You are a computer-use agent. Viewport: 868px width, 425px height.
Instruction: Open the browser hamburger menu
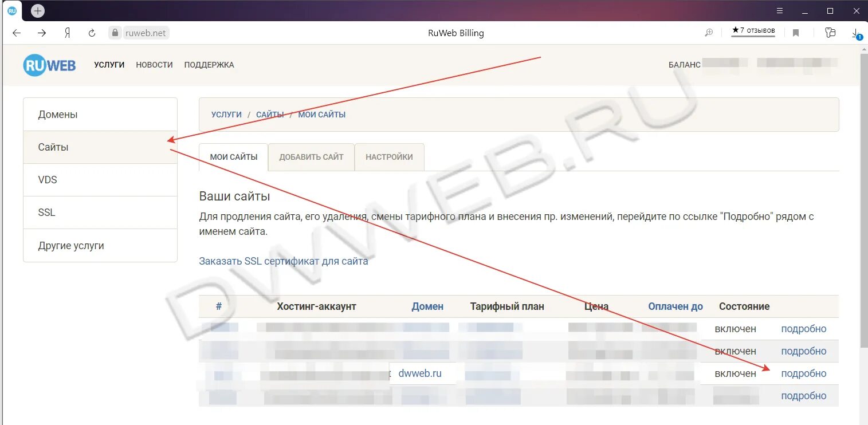coord(780,11)
